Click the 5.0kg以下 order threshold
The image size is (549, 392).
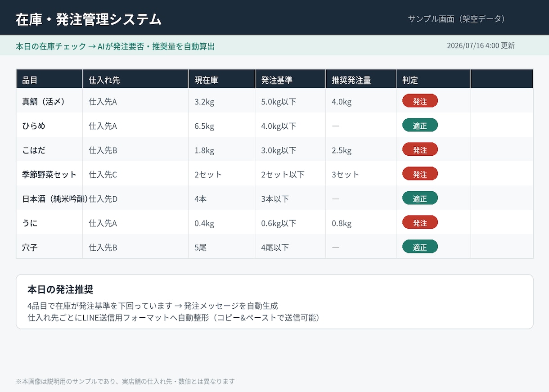coord(279,102)
